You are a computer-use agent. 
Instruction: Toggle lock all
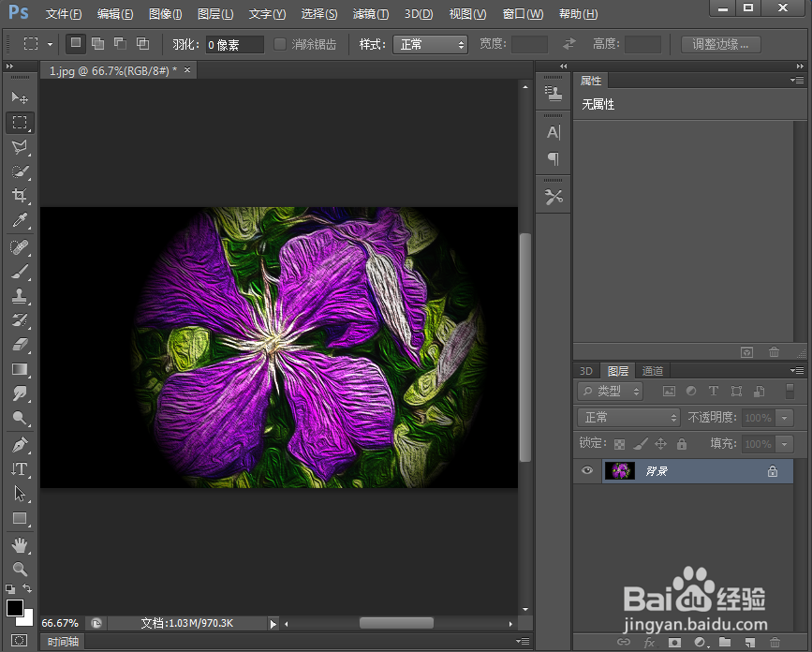click(x=682, y=444)
